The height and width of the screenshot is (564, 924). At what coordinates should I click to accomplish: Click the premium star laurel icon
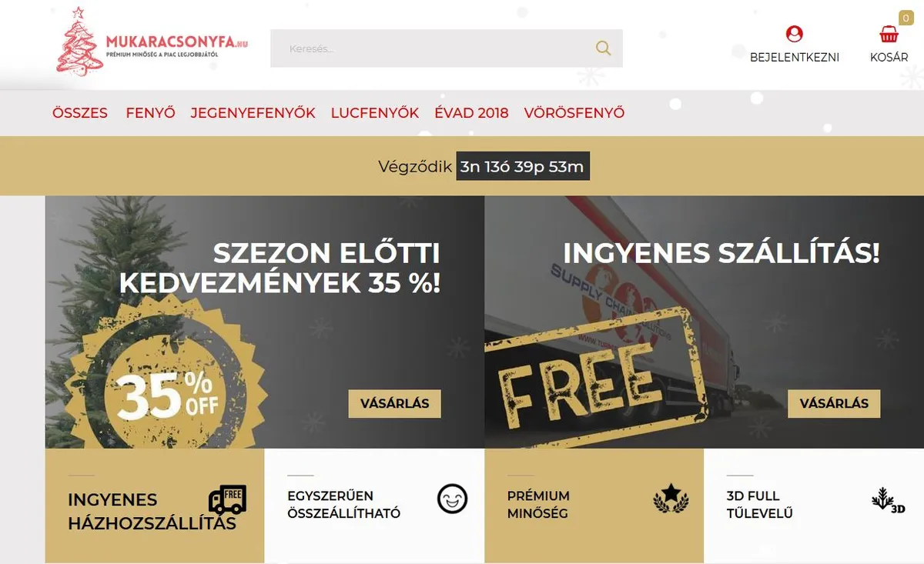click(x=670, y=499)
